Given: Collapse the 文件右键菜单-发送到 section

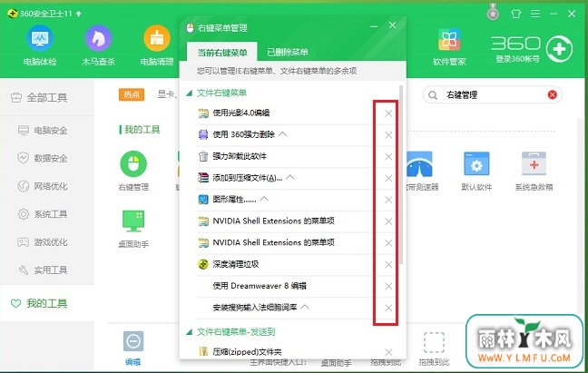Looking at the screenshot, I should click(x=190, y=332).
